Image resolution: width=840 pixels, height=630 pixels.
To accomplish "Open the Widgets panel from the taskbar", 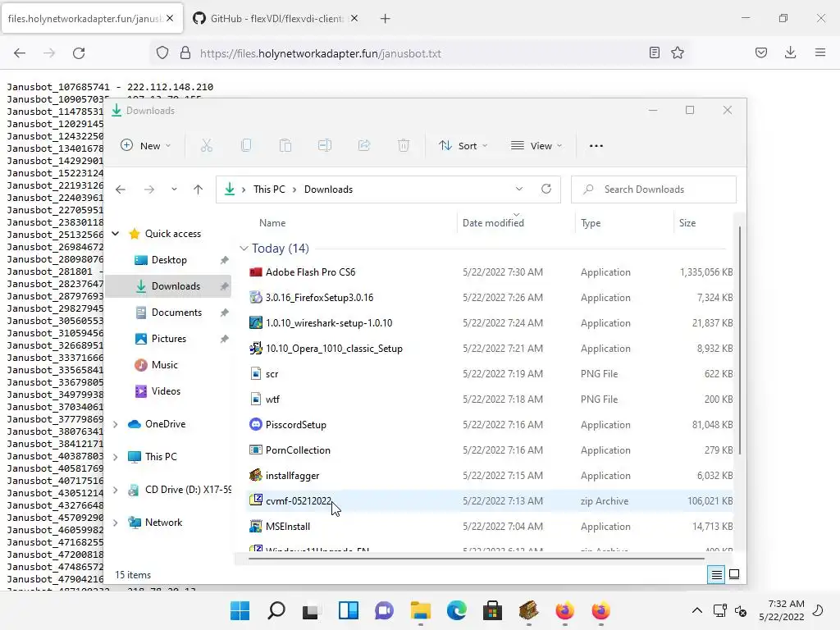I will point(348,610).
